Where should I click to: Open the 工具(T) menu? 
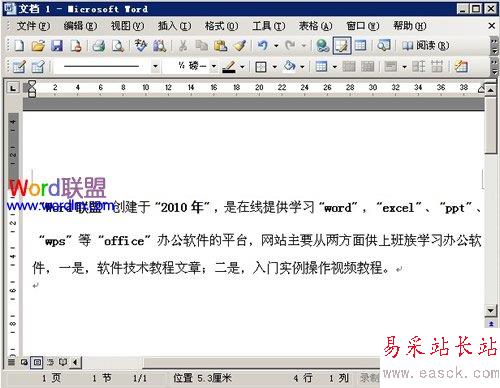click(x=268, y=26)
